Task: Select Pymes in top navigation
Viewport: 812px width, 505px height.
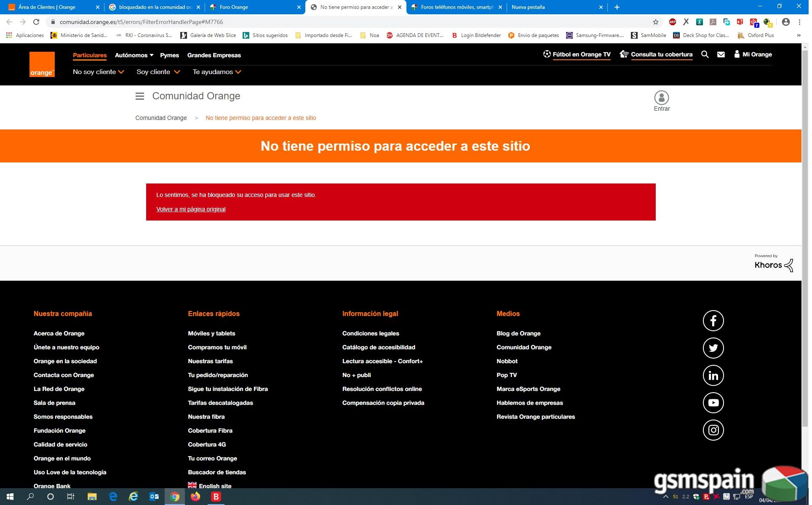Action: coord(170,55)
